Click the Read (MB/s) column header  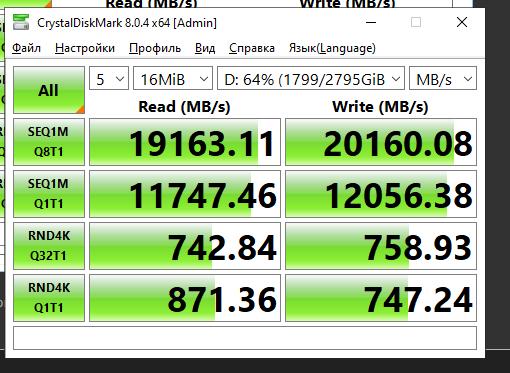(x=184, y=107)
